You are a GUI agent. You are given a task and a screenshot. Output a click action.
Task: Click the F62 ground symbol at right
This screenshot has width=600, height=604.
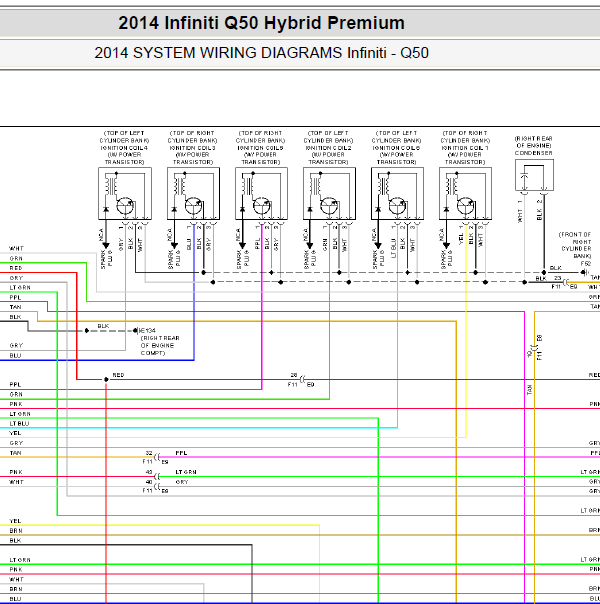(x=585, y=272)
